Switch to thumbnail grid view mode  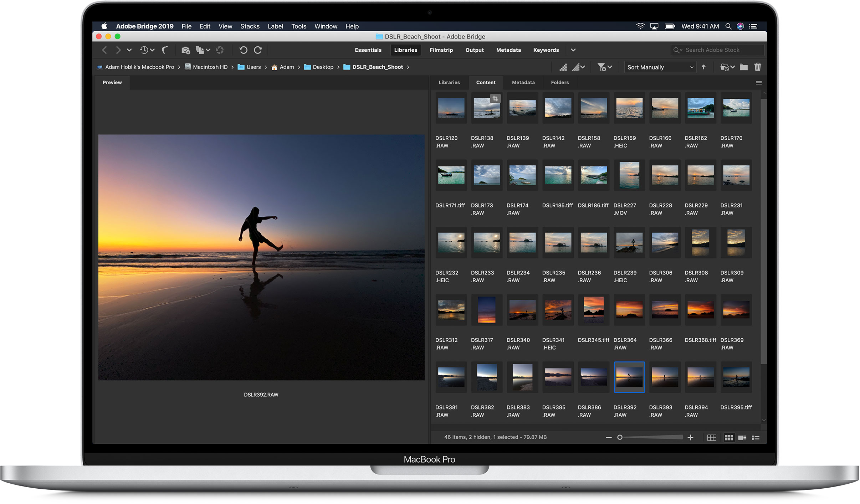click(729, 437)
